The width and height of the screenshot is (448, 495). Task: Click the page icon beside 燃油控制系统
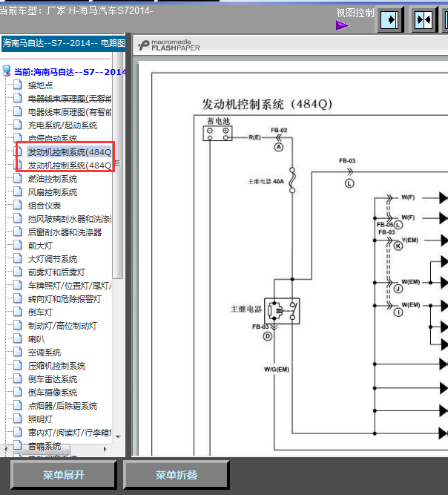point(18,178)
